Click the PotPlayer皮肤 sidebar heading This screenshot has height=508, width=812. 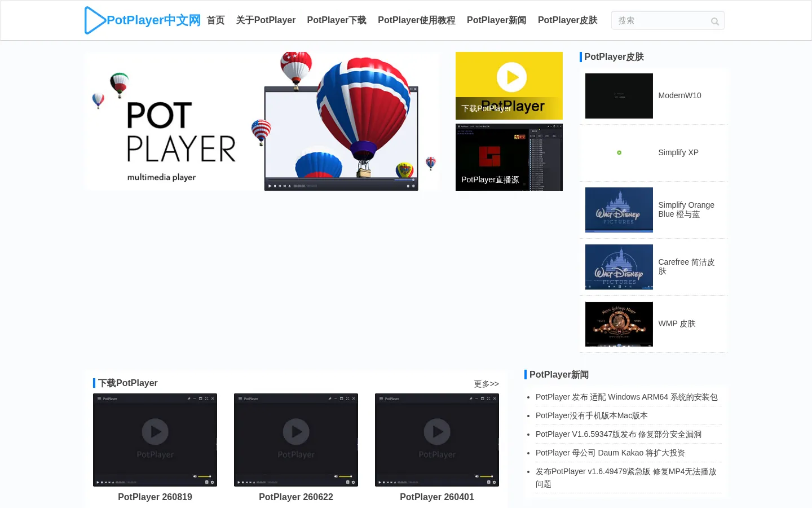[614, 57]
